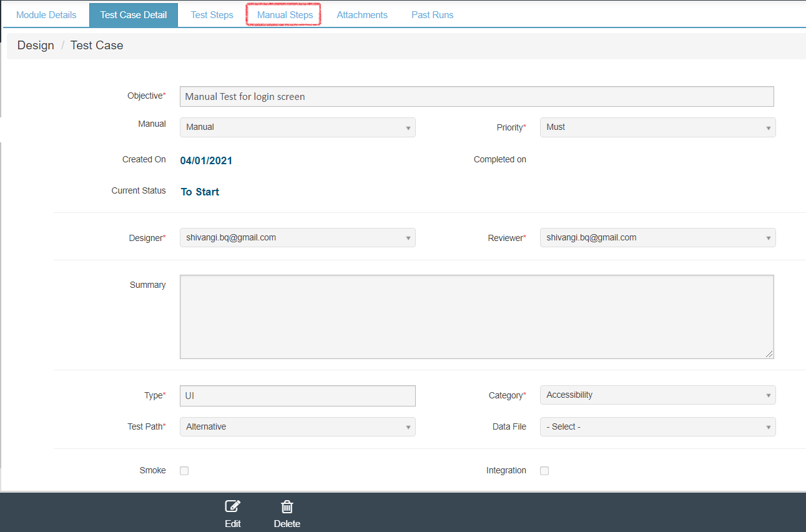Click the Type field containing UI

[298, 396]
